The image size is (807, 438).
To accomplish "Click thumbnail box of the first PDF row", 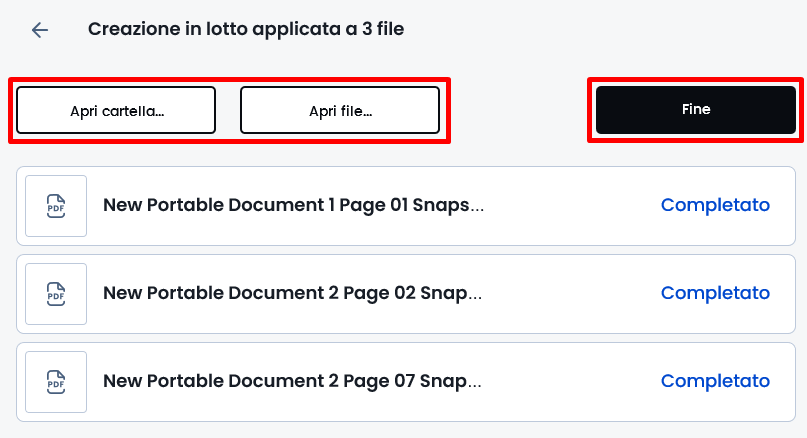I will [x=56, y=206].
